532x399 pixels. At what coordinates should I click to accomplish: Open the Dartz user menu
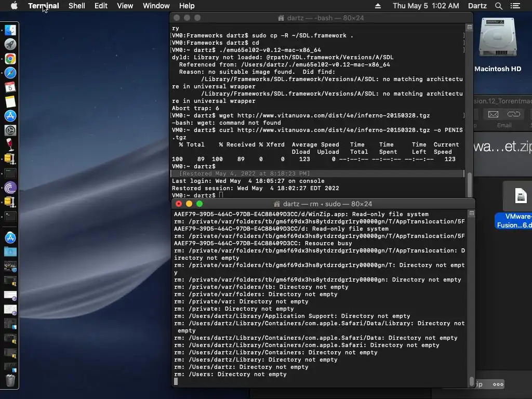[x=477, y=6]
